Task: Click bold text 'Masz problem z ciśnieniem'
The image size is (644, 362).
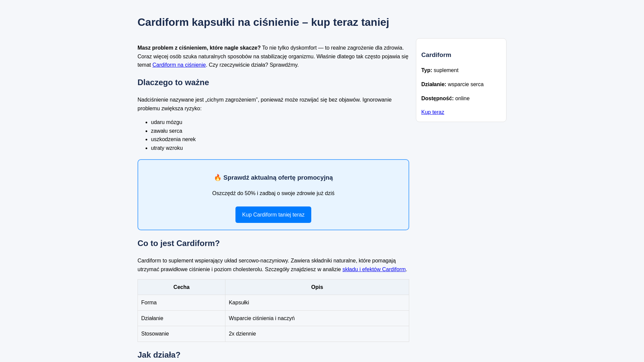Action: coord(172,48)
